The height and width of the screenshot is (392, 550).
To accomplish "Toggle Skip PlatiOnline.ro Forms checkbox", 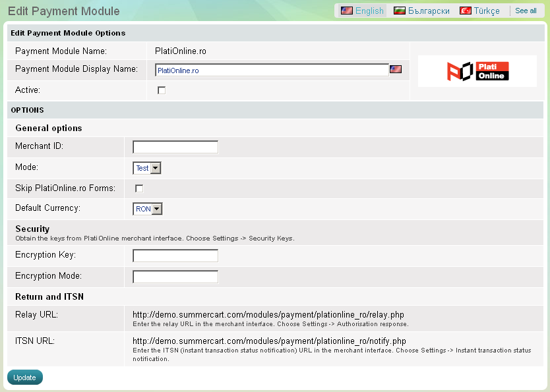I will 139,188.
